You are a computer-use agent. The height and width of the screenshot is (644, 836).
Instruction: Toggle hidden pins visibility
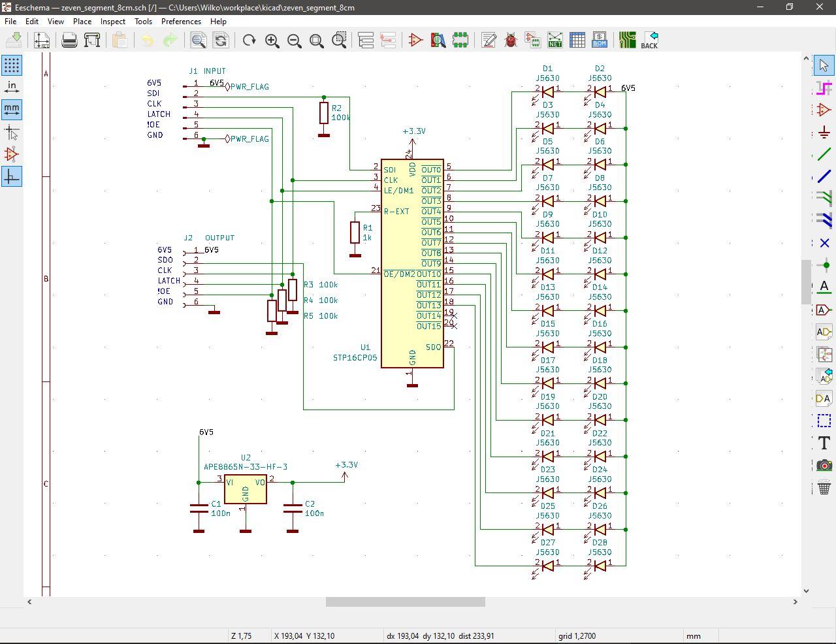[12, 154]
